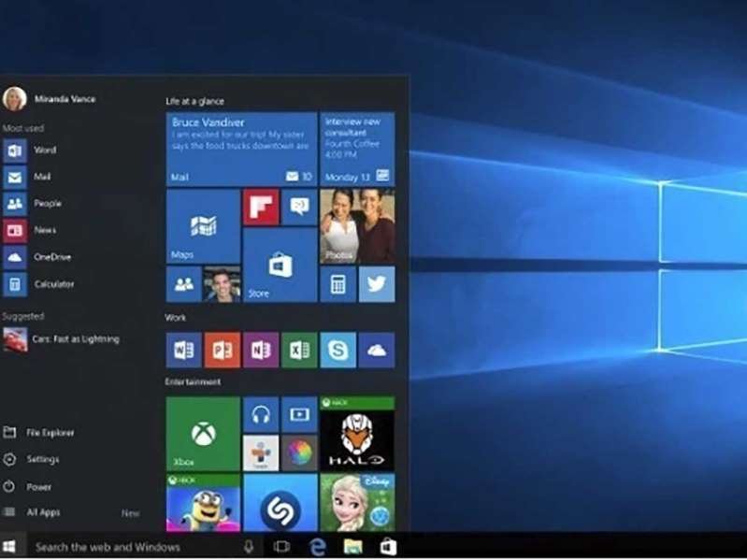The image size is (747, 560).
Task: Launch Calculator from the Most used list
Action: 38,284
